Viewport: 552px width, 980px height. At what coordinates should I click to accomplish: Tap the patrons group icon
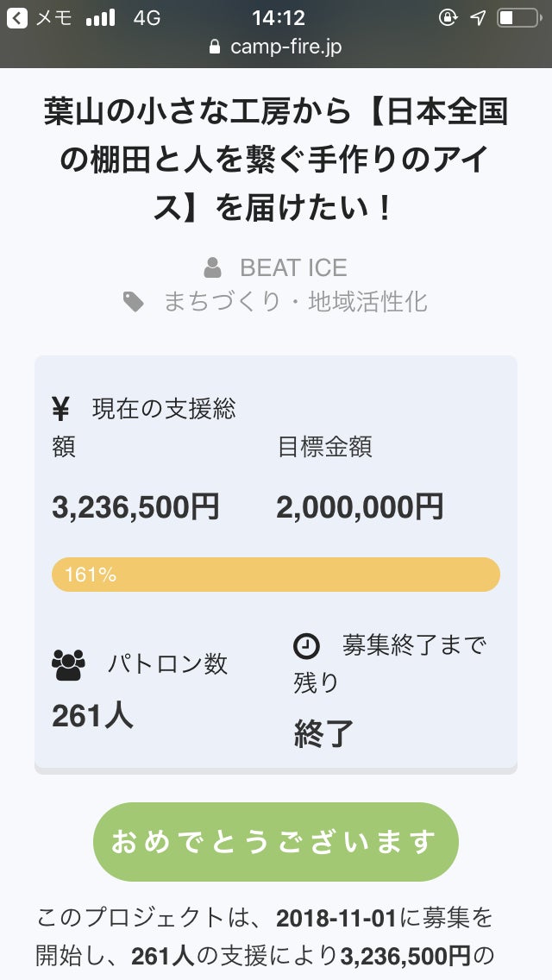click(69, 664)
